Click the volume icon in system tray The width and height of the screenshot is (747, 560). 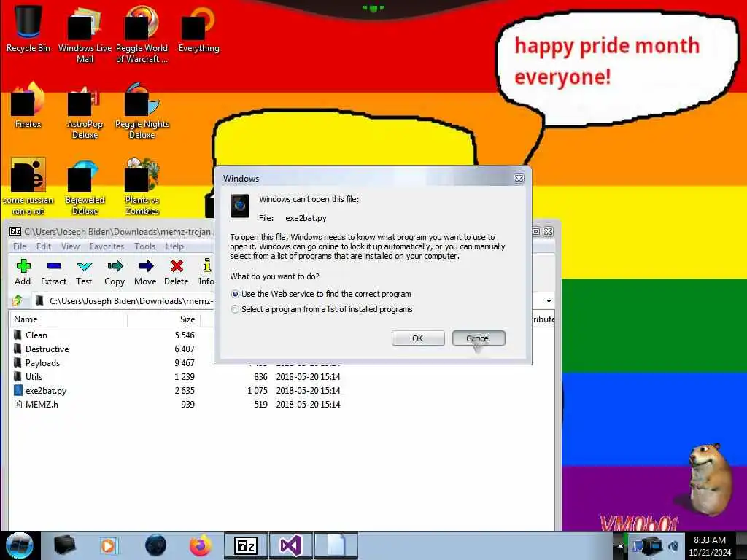pyautogui.click(x=673, y=545)
